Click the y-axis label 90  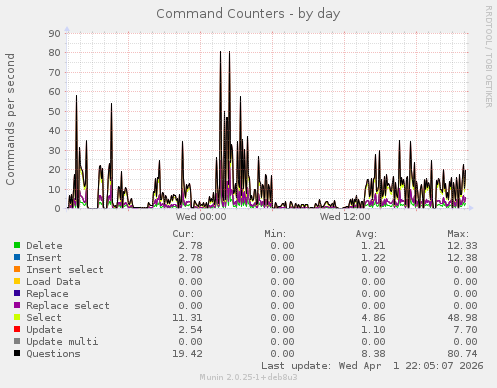pyautogui.click(x=54, y=33)
